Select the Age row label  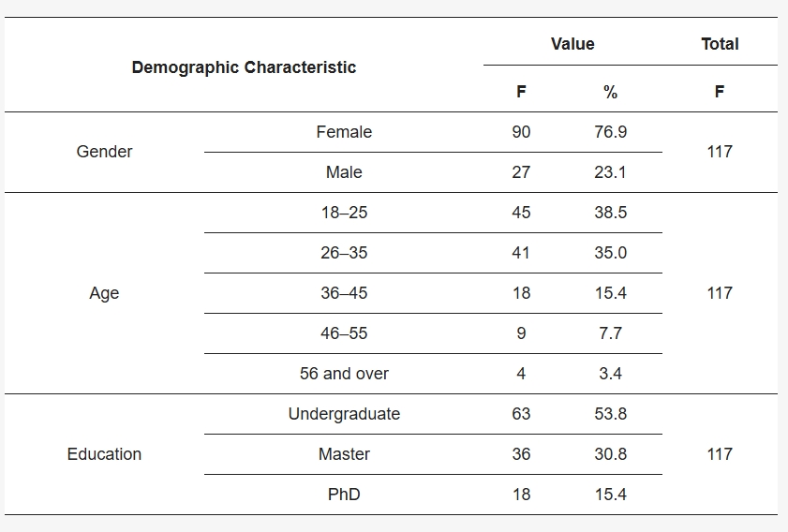[104, 293]
